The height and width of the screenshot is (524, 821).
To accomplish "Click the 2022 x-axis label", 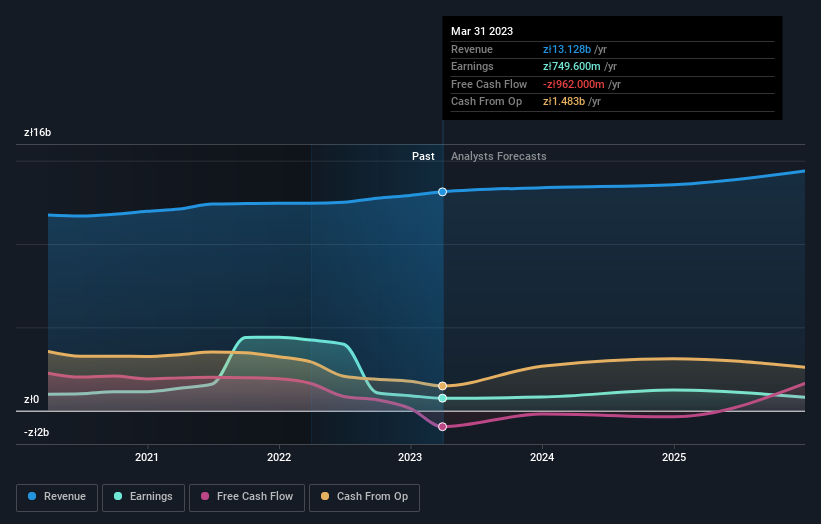I will coord(279,457).
